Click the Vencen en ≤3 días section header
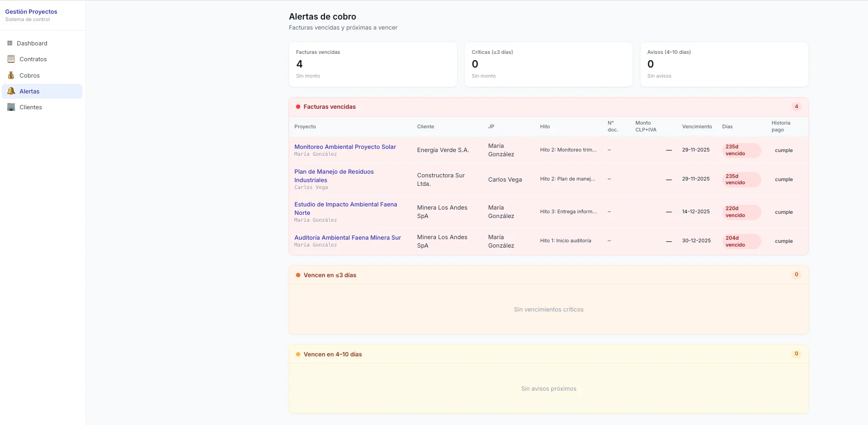 549,275
